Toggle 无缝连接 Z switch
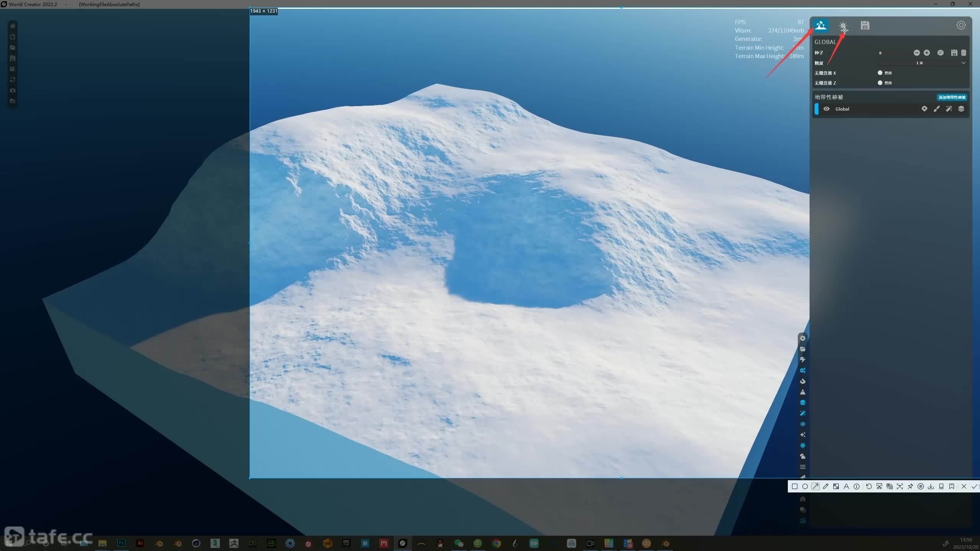Viewport: 980px width, 551px height. 880,83
